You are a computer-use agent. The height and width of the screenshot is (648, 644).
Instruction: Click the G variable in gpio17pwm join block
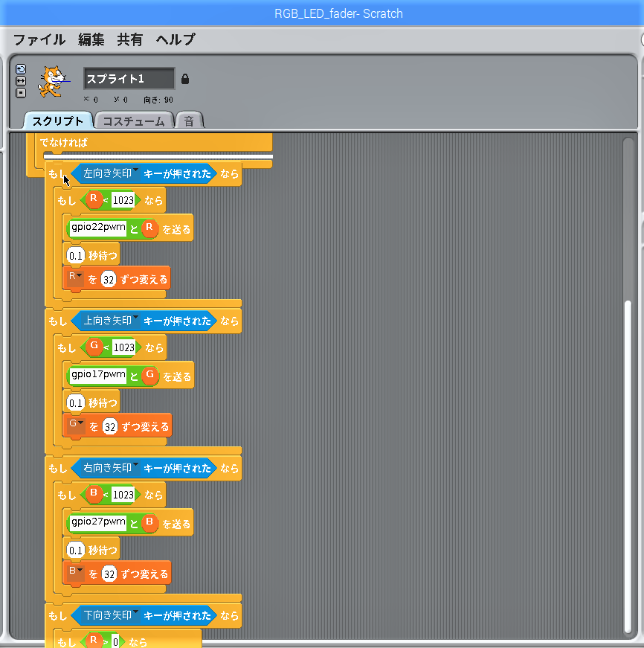[x=150, y=376]
